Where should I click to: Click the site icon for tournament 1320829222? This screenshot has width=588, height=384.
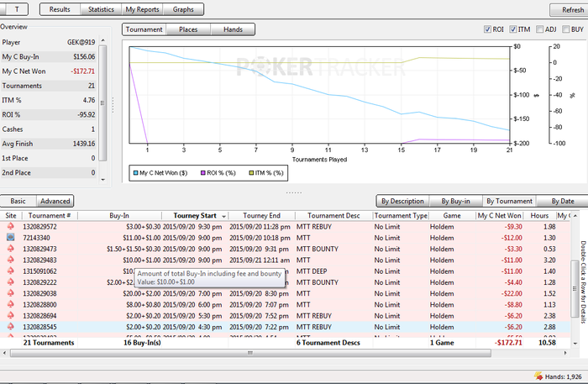(10, 282)
